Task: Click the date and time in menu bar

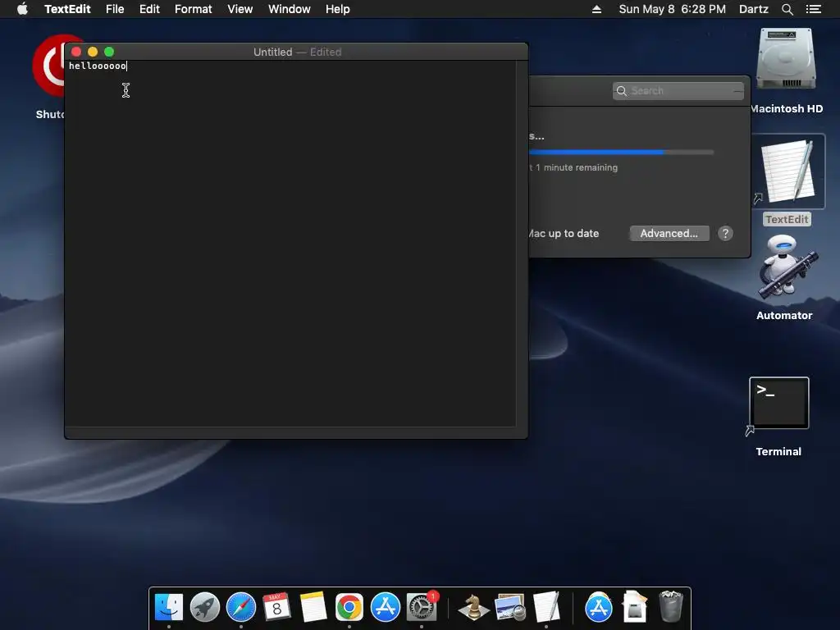Action: (x=673, y=9)
